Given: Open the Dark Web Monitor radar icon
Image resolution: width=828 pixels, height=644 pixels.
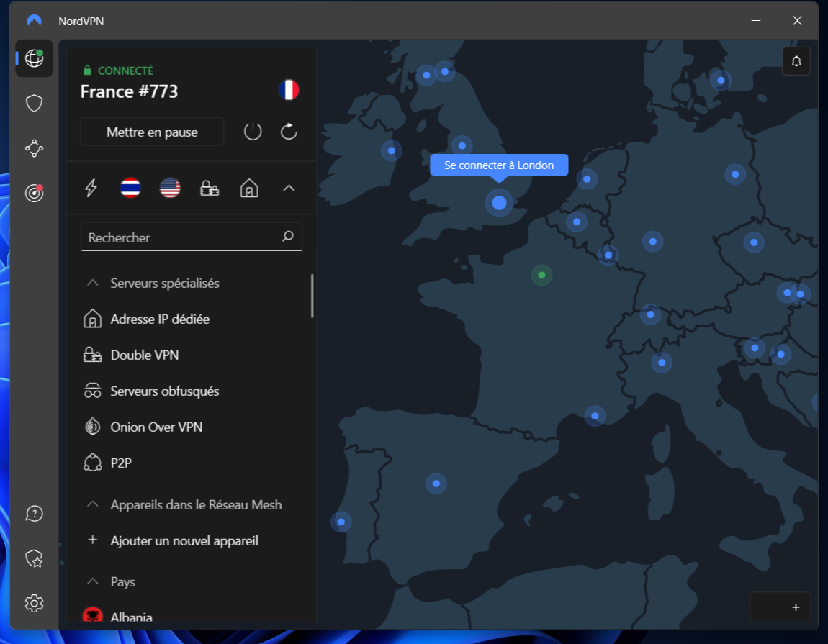Looking at the screenshot, I should (x=35, y=193).
